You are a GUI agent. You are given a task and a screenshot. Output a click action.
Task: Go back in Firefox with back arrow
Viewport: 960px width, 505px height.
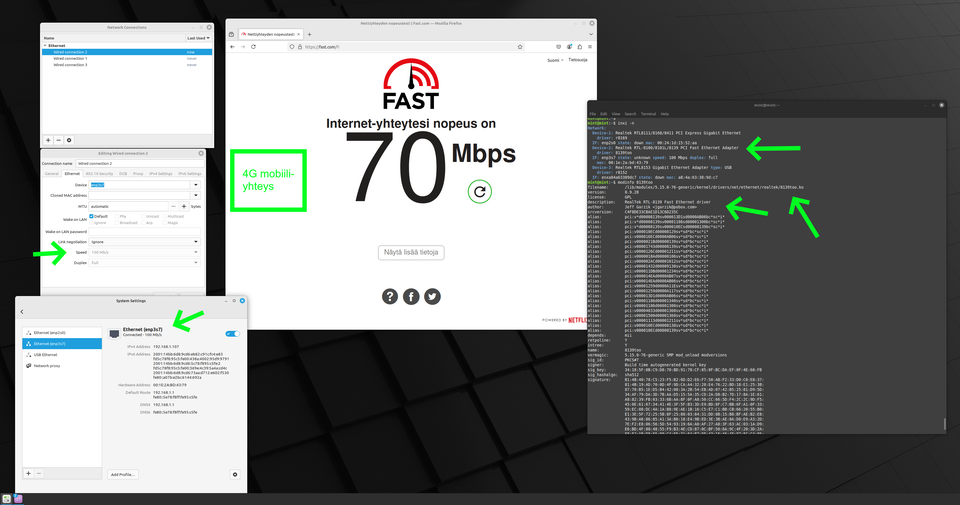click(x=232, y=47)
